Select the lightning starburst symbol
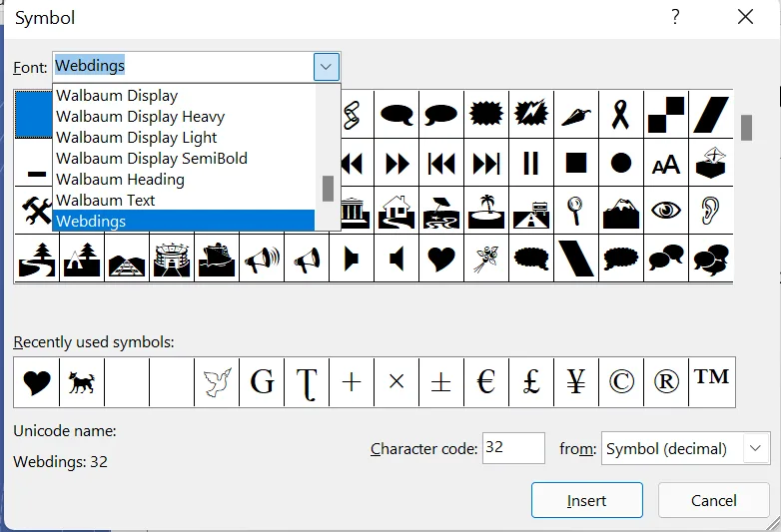 pos(531,115)
